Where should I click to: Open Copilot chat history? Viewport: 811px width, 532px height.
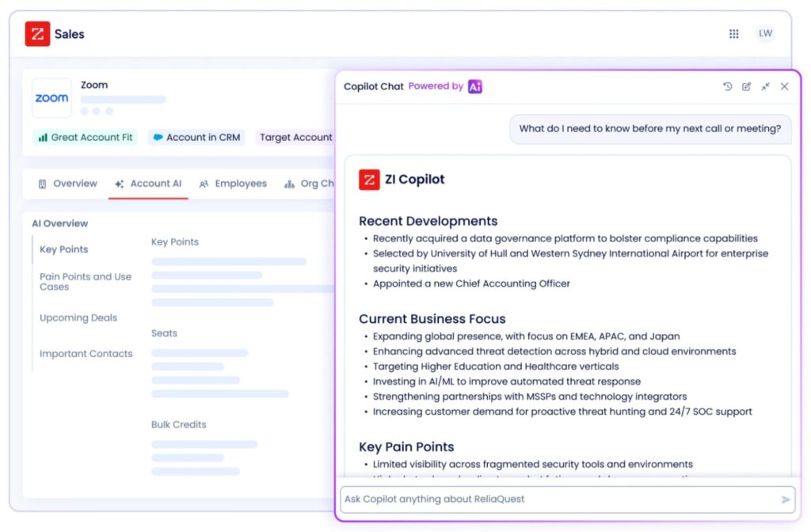[727, 86]
